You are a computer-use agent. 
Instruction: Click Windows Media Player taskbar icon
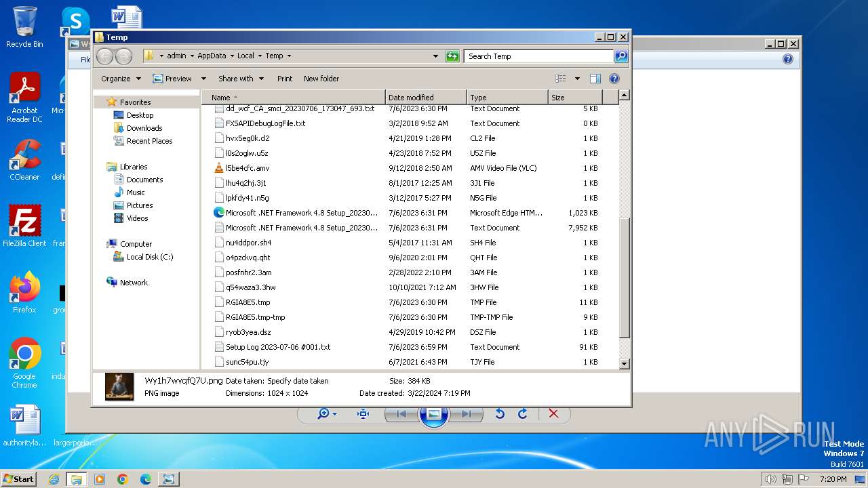(x=100, y=479)
